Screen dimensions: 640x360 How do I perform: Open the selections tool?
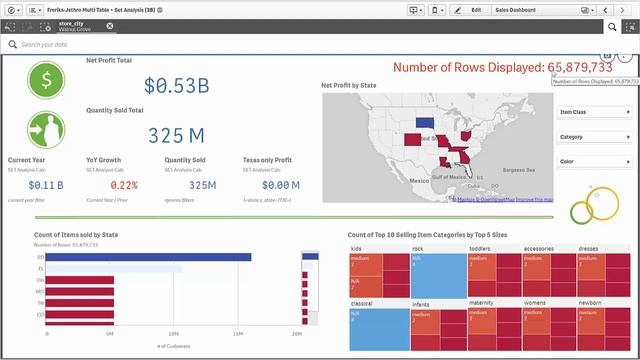click(630, 27)
